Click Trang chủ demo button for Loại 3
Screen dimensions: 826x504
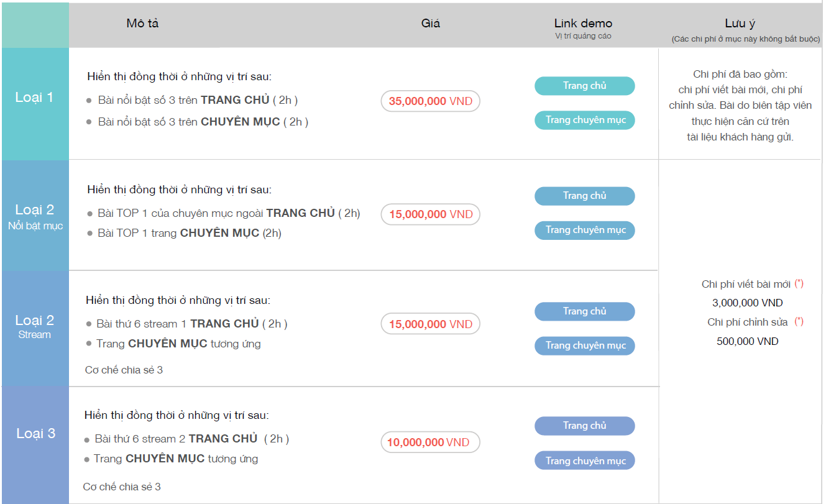coord(584,426)
